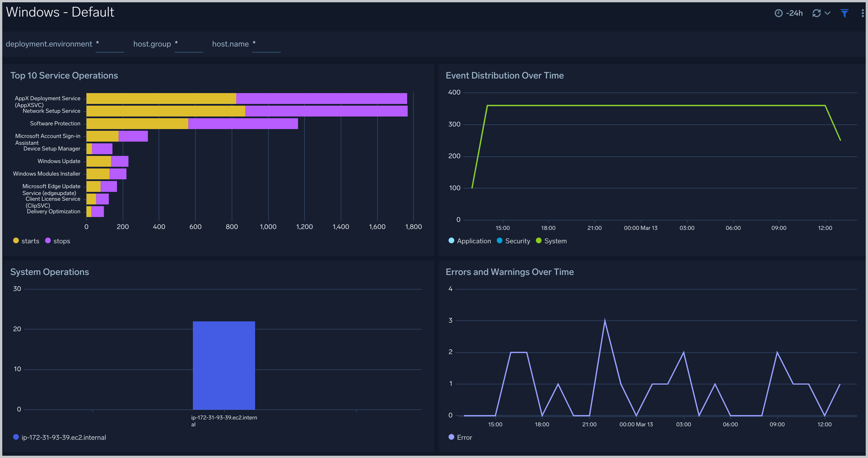Click the starts legend color swatch
Viewport: 868px width, 458px height.
coord(15,241)
